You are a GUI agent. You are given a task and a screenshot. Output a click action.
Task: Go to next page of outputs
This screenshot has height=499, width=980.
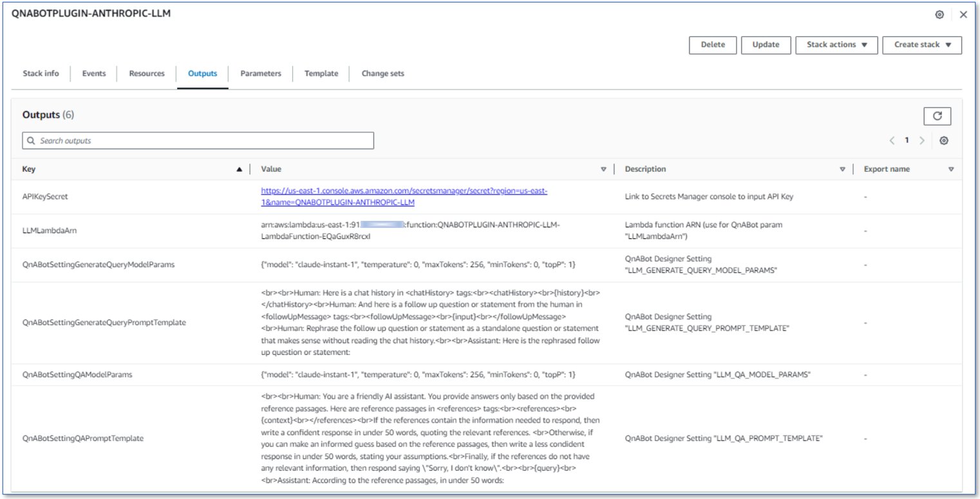coord(922,140)
